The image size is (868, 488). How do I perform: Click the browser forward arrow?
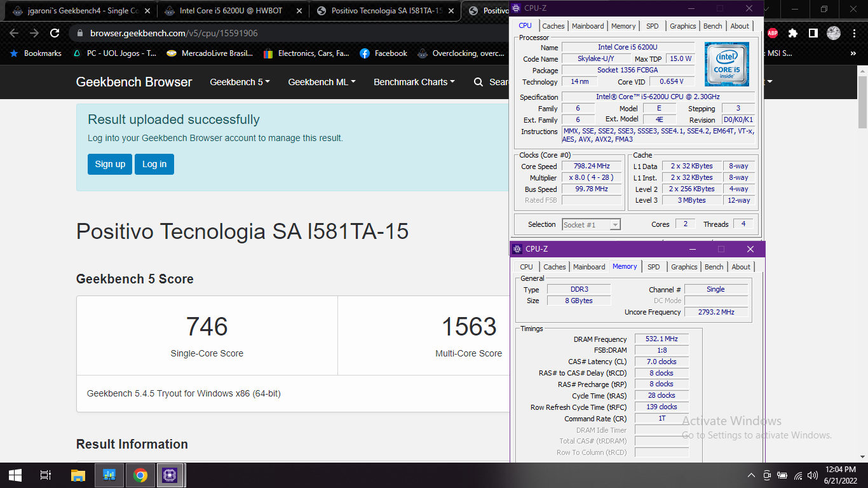[34, 33]
